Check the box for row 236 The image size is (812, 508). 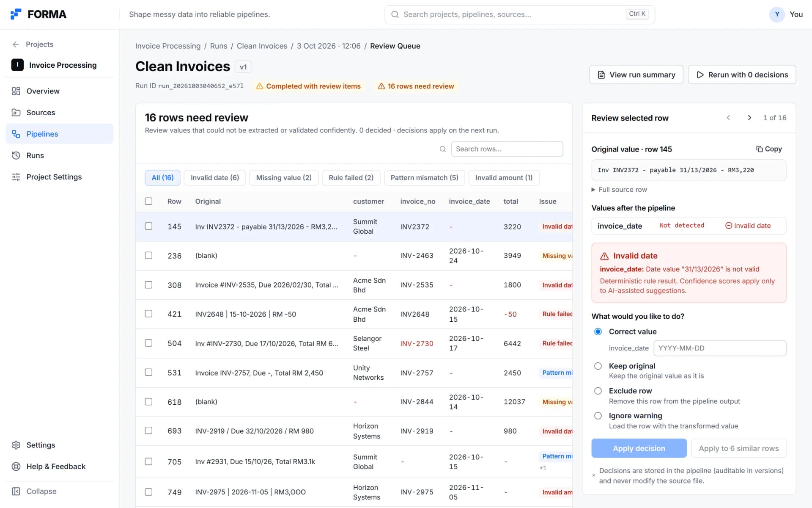pos(148,255)
